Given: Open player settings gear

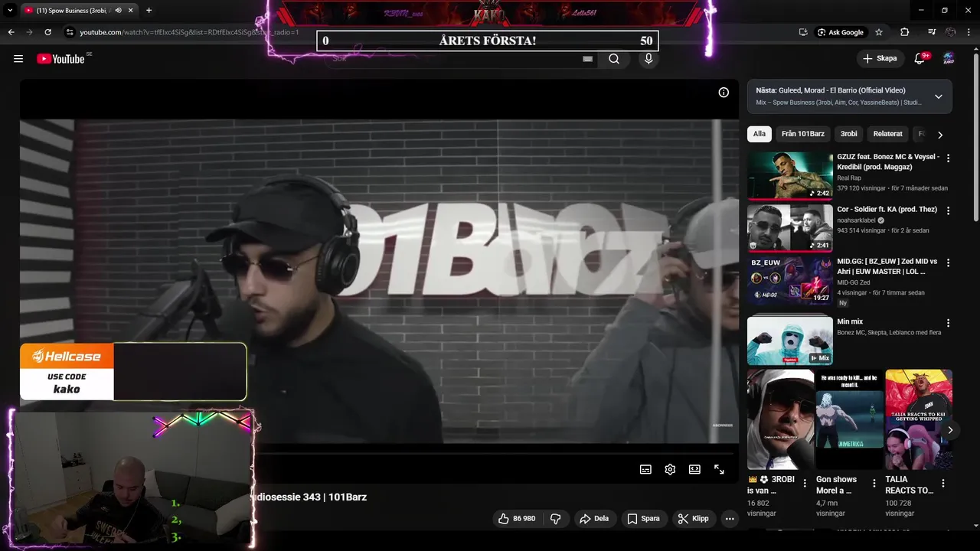Looking at the screenshot, I should [670, 469].
